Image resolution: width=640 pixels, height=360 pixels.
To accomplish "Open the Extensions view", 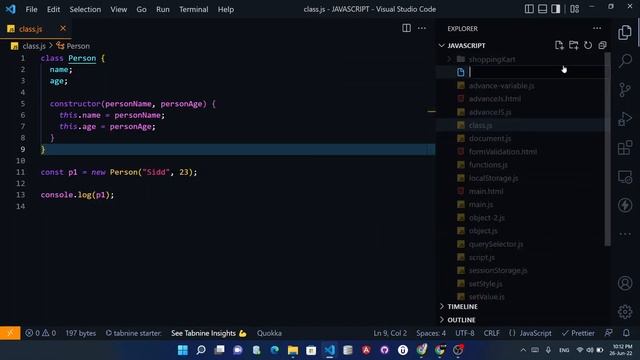I will 624,148.
